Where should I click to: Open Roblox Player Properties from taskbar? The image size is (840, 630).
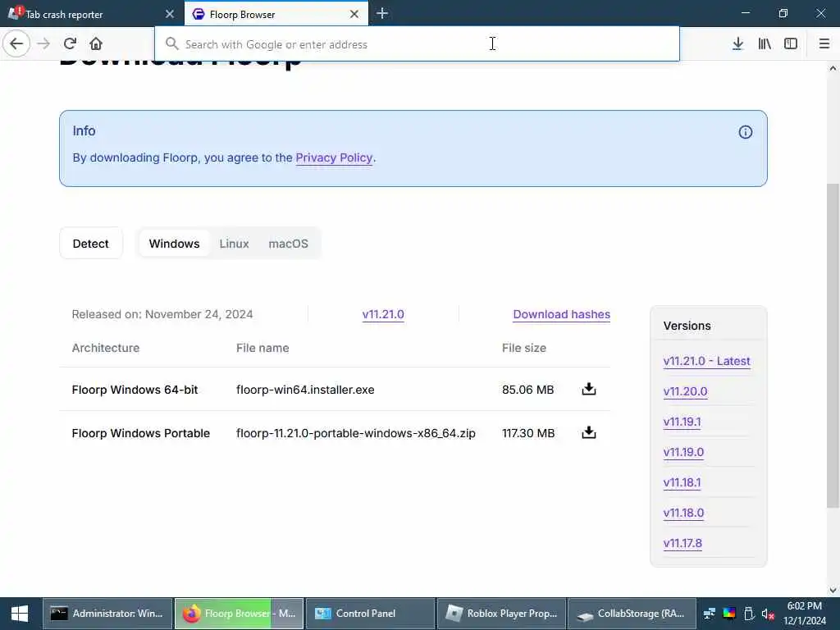point(501,614)
